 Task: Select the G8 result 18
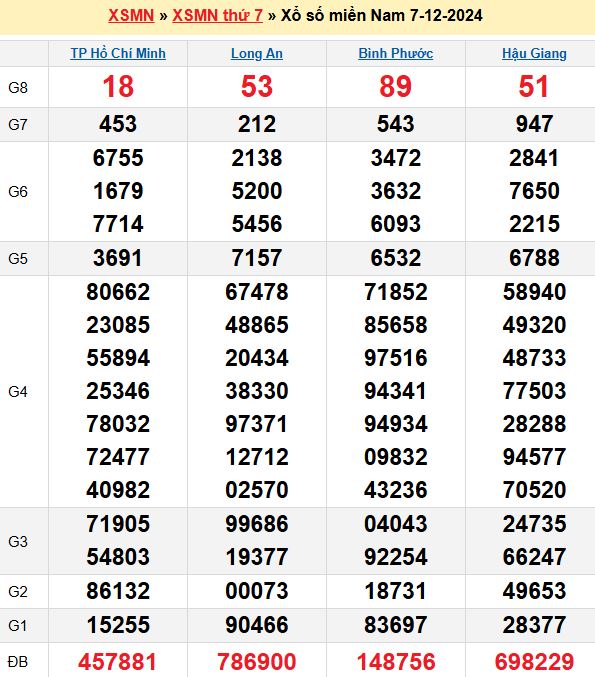click(x=118, y=86)
